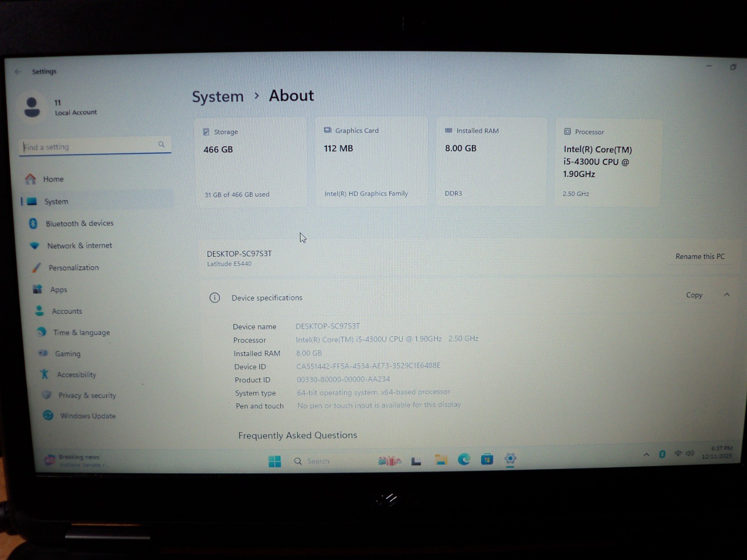Click the DESKTOP-SC97S3T name in specifications

[328, 326]
